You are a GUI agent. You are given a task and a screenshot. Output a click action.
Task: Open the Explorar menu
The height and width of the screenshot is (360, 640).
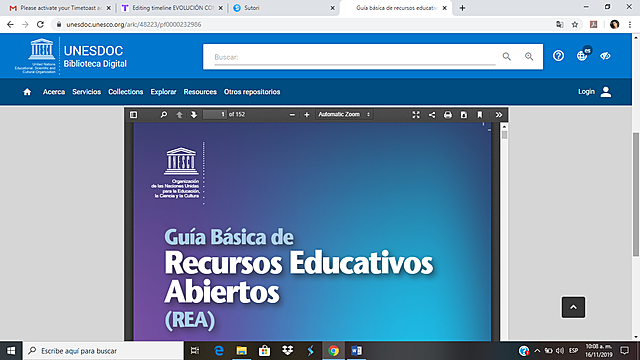pyautogui.click(x=163, y=92)
